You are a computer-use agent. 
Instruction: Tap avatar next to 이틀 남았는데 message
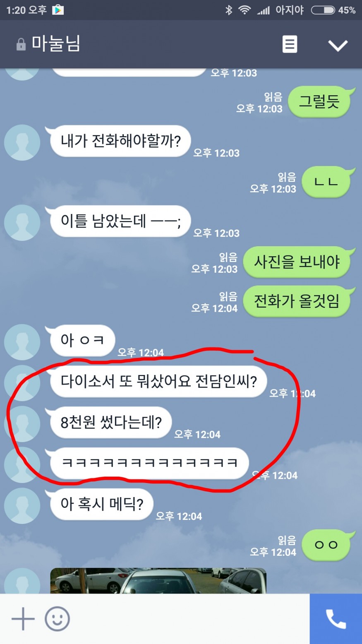point(22,222)
